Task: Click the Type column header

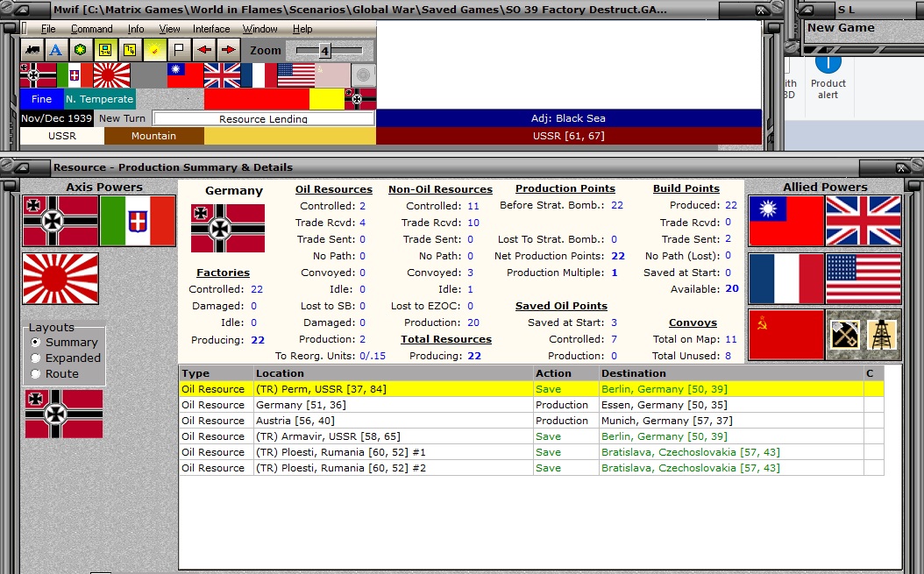Action: (x=217, y=373)
